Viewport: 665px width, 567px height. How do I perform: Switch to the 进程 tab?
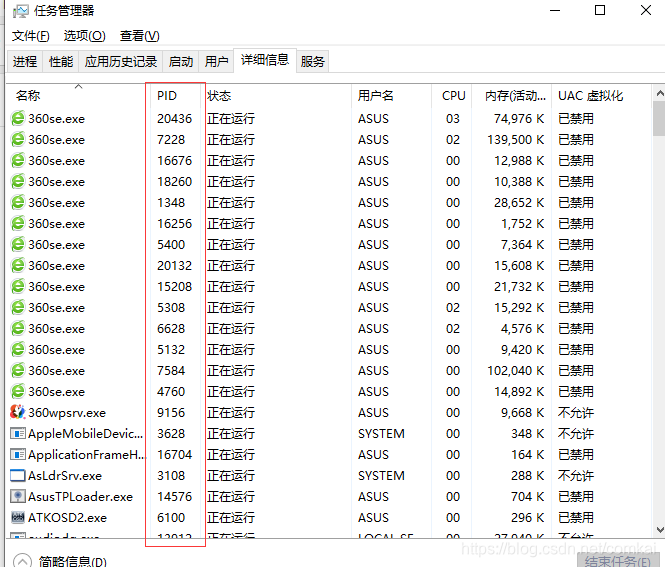coord(25,62)
